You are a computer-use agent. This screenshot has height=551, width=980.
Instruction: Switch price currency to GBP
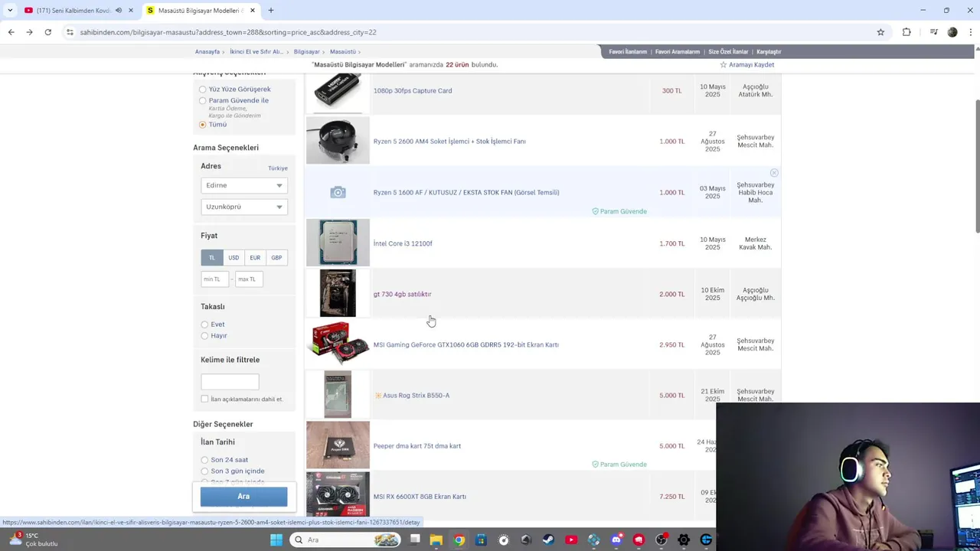click(276, 258)
